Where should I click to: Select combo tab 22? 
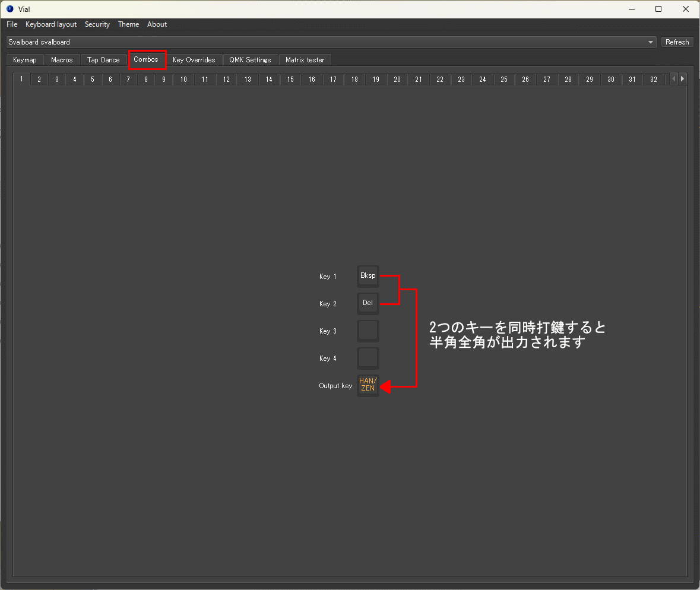pos(440,80)
